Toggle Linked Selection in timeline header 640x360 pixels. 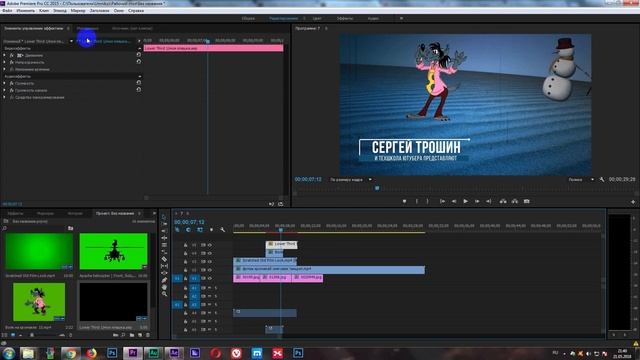pyautogui.click(x=200, y=230)
